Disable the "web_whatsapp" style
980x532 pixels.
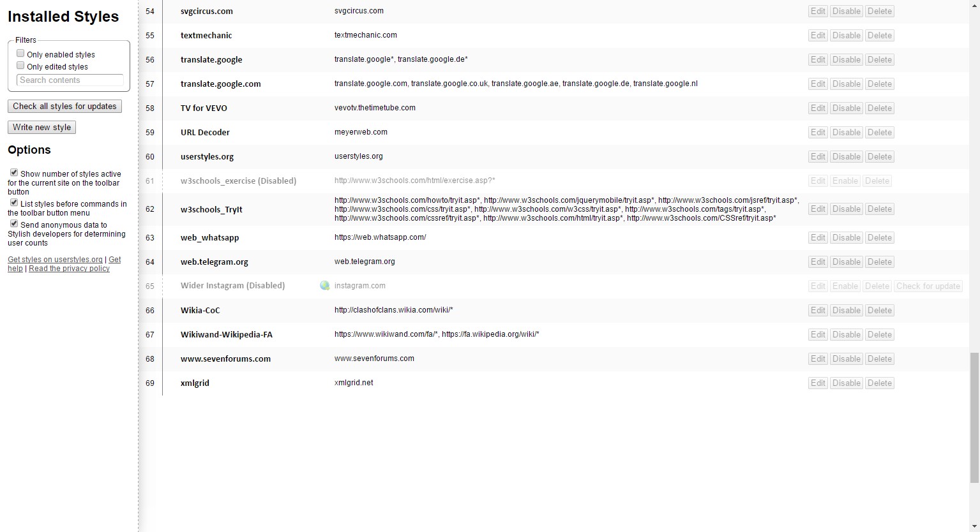click(x=846, y=237)
